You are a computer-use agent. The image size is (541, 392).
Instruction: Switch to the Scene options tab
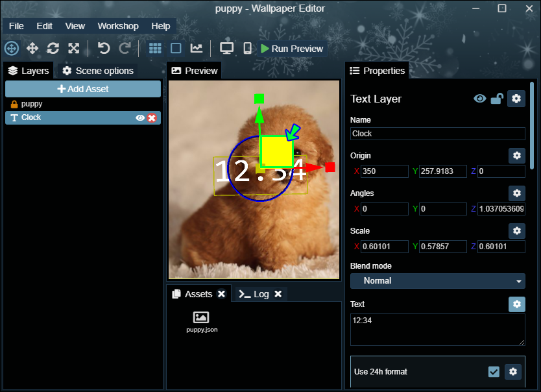point(98,71)
